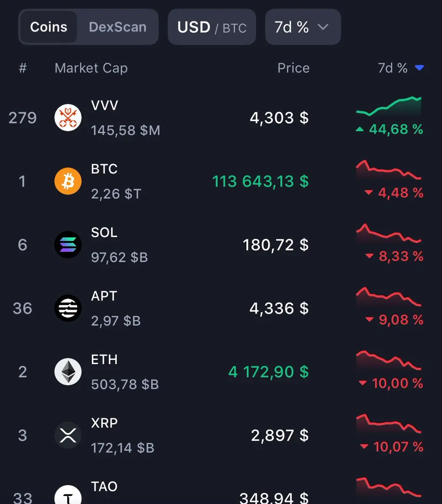The width and height of the screenshot is (442, 504).
Task: Select the Aptos APT logo icon
Action: (x=68, y=308)
